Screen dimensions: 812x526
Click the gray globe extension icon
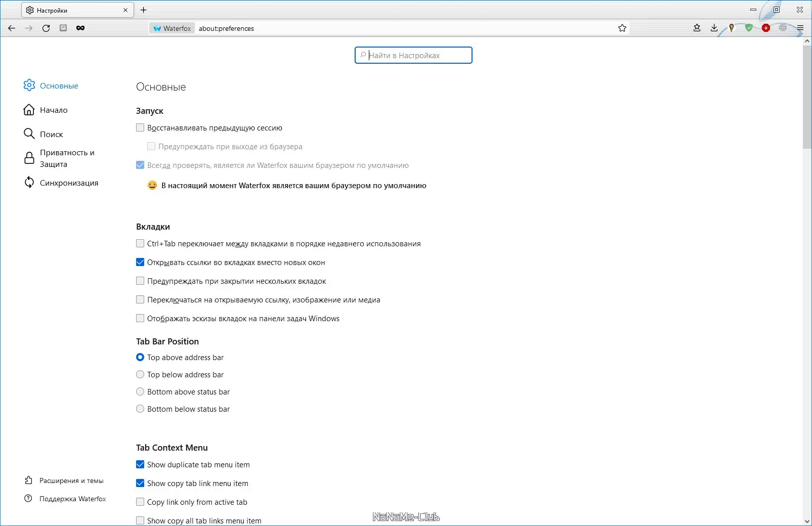(783, 28)
